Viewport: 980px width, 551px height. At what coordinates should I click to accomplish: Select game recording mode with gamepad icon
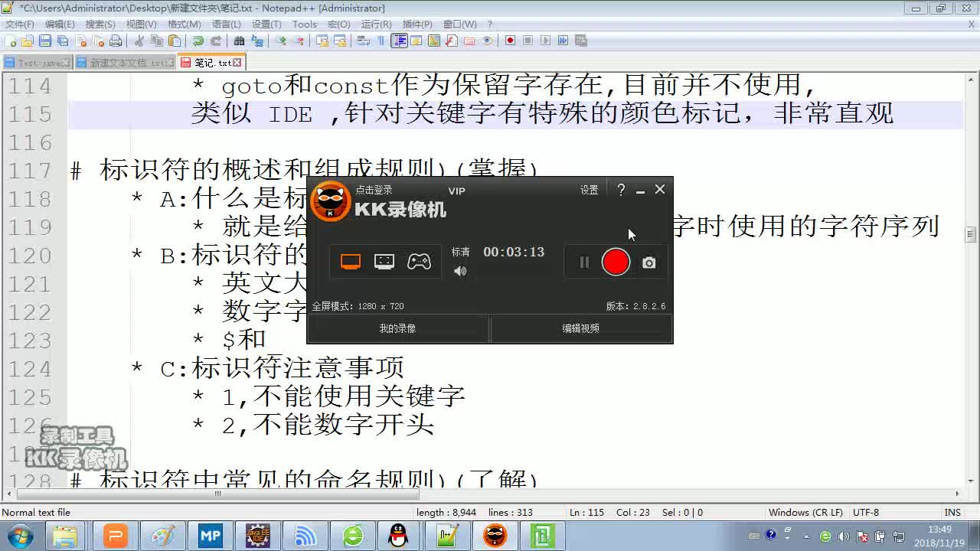420,262
